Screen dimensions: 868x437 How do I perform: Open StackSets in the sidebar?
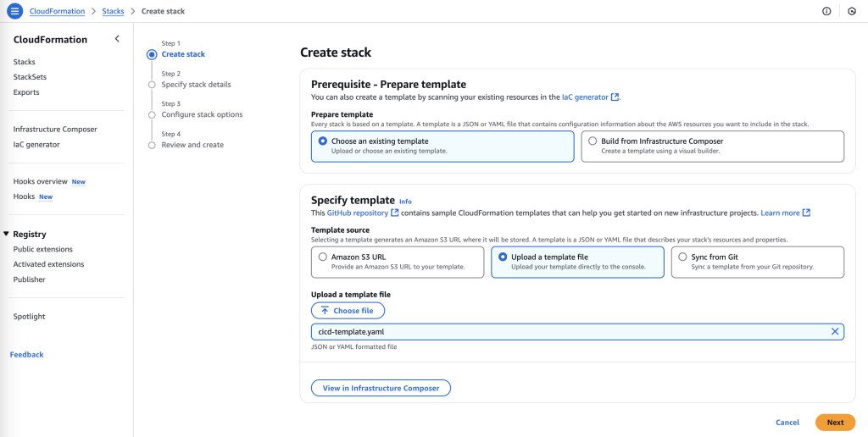tap(30, 77)
